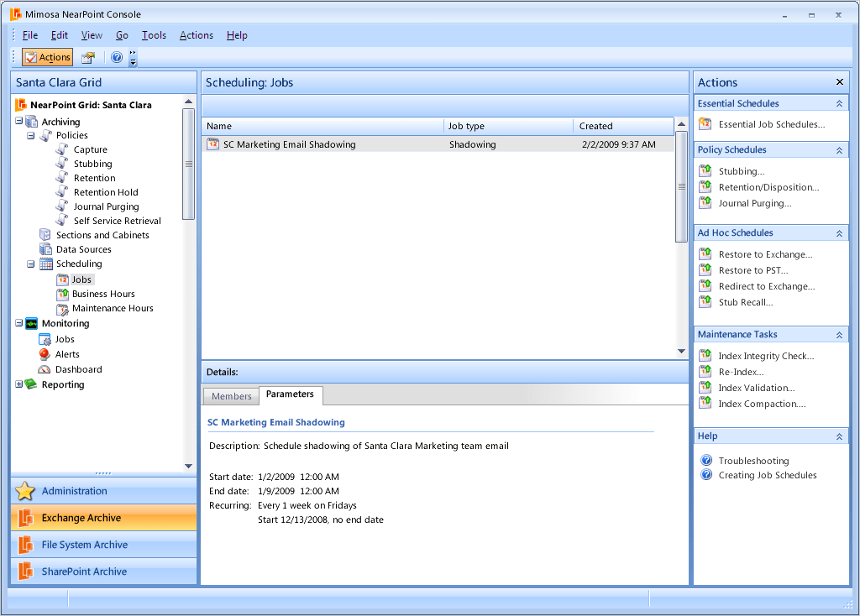Click the Monitoring monitor icon
Viewport: 860px width, 616px height.
[x=32, y=323]
